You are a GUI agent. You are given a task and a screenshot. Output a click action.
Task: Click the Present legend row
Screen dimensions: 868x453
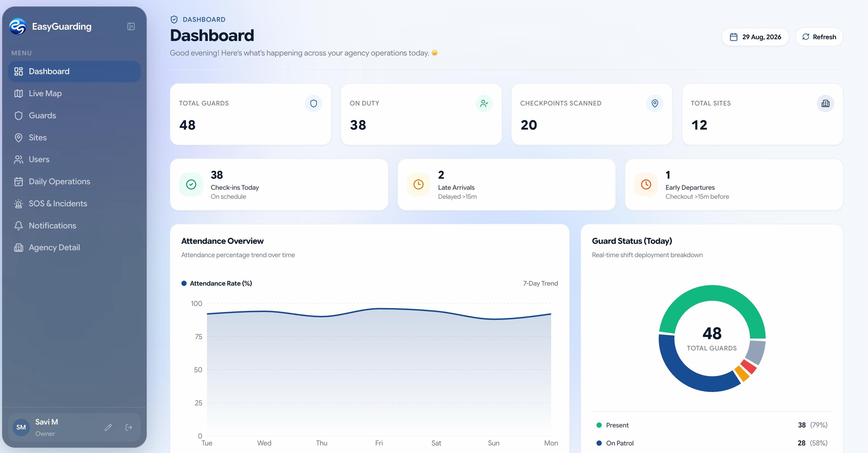coord(712,425)
